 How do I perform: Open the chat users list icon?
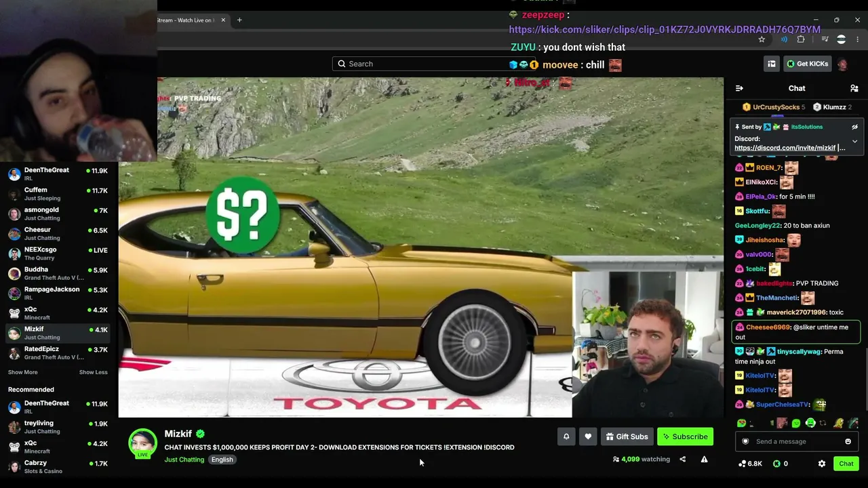point(854,88)
